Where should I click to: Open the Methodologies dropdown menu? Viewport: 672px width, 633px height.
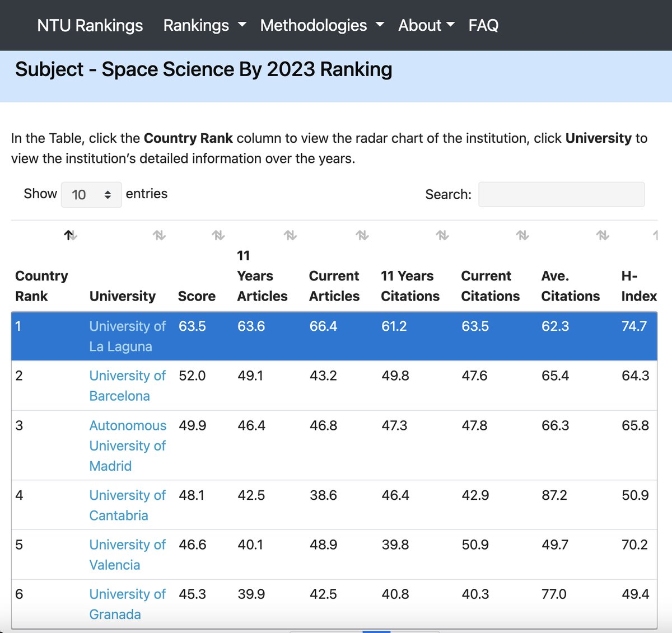point(322,25)
